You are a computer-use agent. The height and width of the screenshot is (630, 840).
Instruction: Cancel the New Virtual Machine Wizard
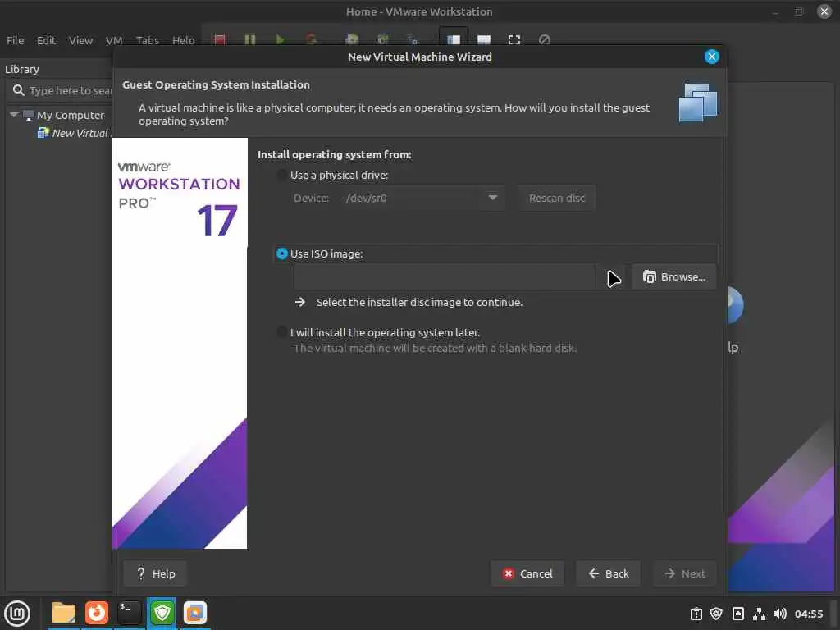point(527,573)
